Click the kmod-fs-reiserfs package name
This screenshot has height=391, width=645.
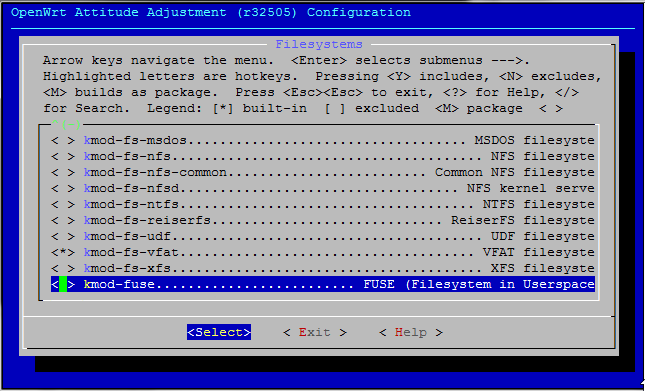click(147, 221)
